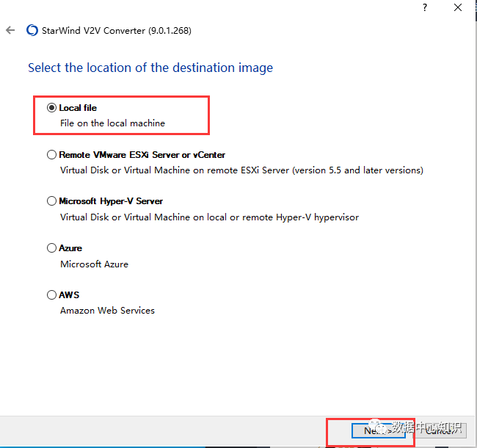Select the Microsoft Hyper-V Server radio button
Screen dimensions: 477x448
[51, 201]
